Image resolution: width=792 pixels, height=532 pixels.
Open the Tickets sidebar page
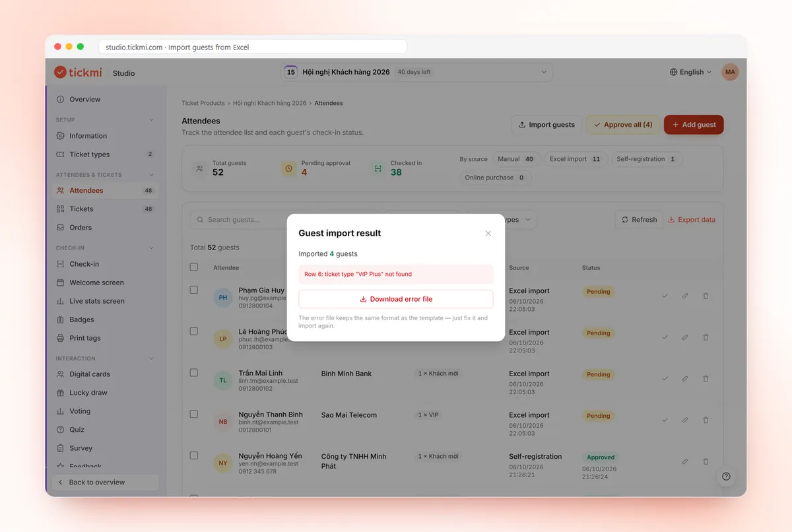pyautogui.click(x=106, y=209)
